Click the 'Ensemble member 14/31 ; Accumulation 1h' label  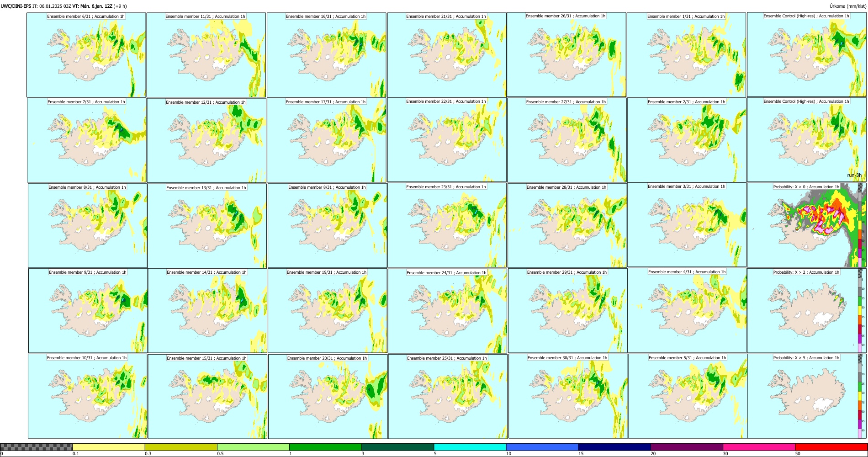point(206,272)
